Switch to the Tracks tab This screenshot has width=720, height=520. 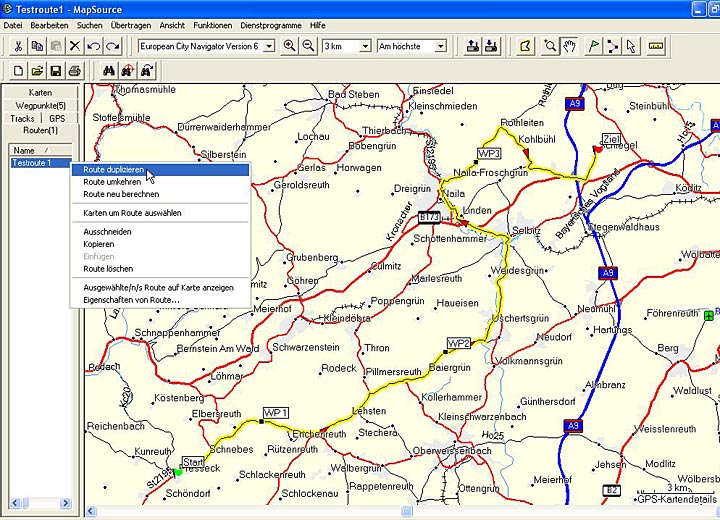22,118
